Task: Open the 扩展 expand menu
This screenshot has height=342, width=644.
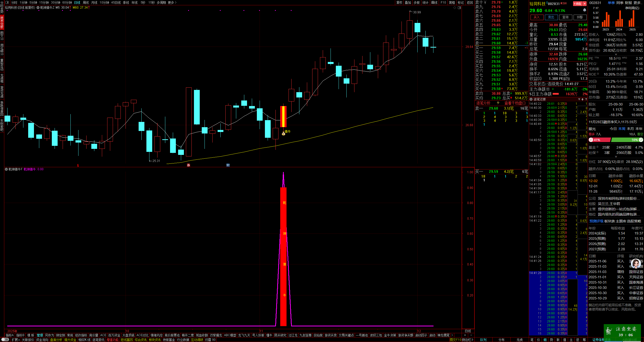Action: [x=16, y=340]
